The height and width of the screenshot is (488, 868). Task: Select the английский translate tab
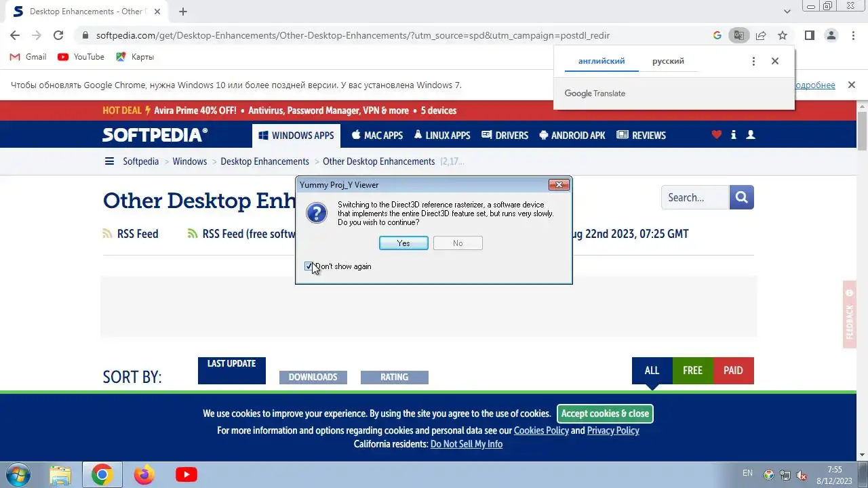601,61
